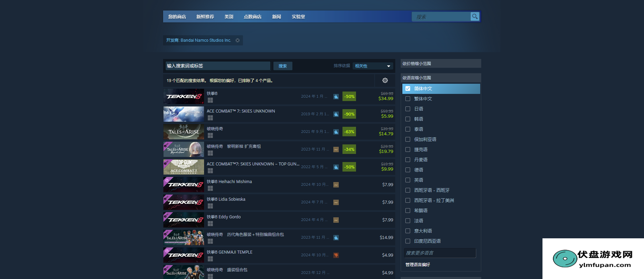Open 铁拳8 game title link
Image resolution: width=644 pixels, height=279 pixels.
(212, 94)
